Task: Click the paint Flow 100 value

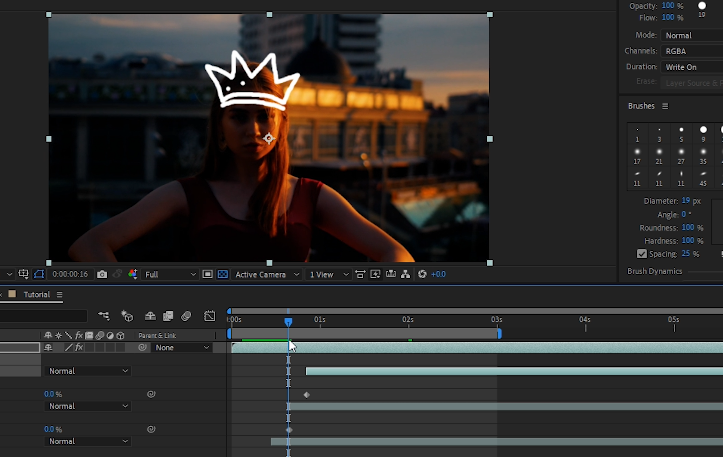Action: [668, 18]
